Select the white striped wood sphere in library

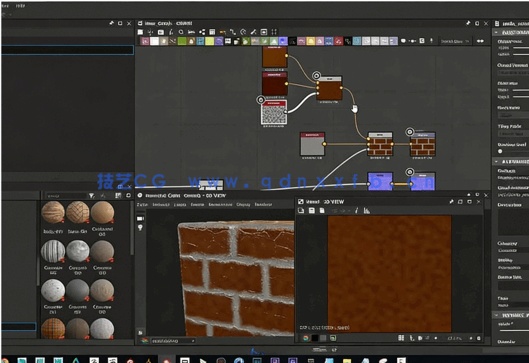point(53,252)
